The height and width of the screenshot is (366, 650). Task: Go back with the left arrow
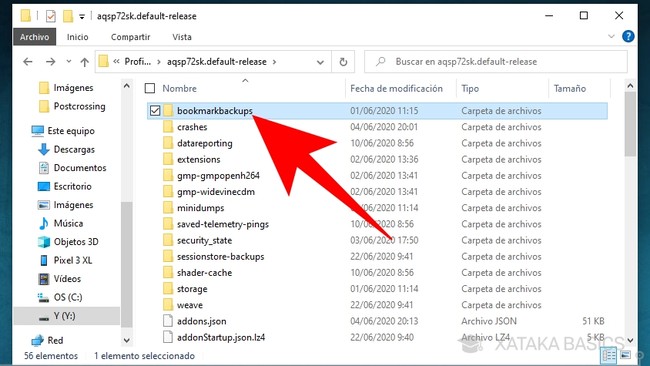coord(28,62)
